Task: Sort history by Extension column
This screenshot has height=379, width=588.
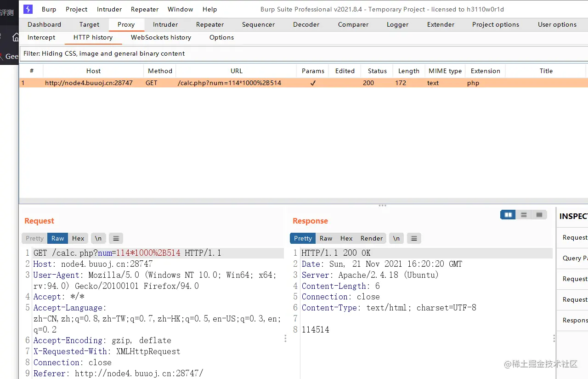Action: (x=485, y=71)
